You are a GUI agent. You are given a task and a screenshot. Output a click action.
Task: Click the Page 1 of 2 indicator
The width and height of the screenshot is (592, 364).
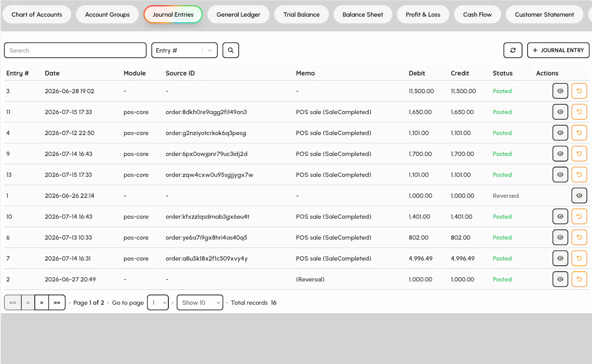[89, 303]
